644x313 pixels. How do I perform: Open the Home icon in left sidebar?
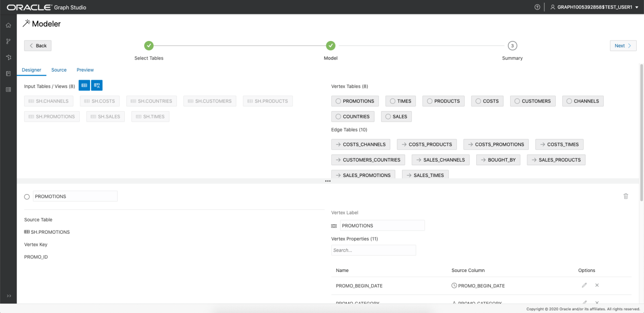point(8,25)
